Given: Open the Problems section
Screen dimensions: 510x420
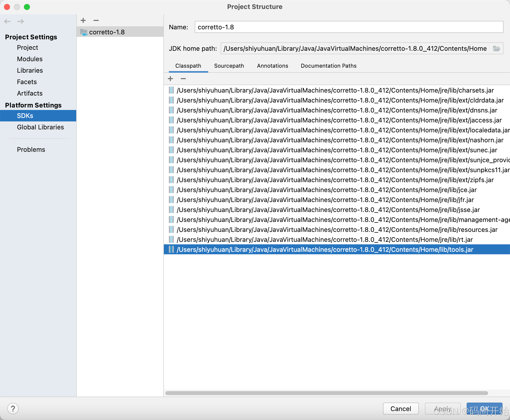Looking at the screenshot, I should (31, 150).
